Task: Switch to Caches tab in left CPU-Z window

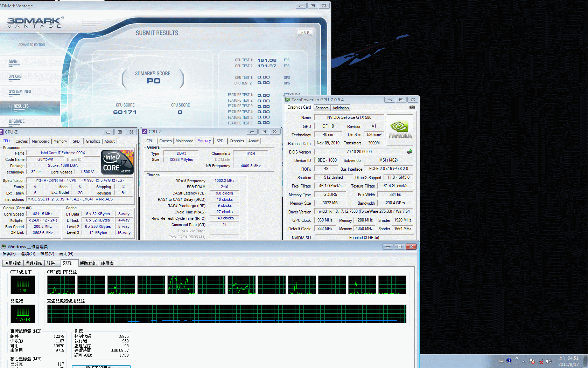Action: [21, 141]
